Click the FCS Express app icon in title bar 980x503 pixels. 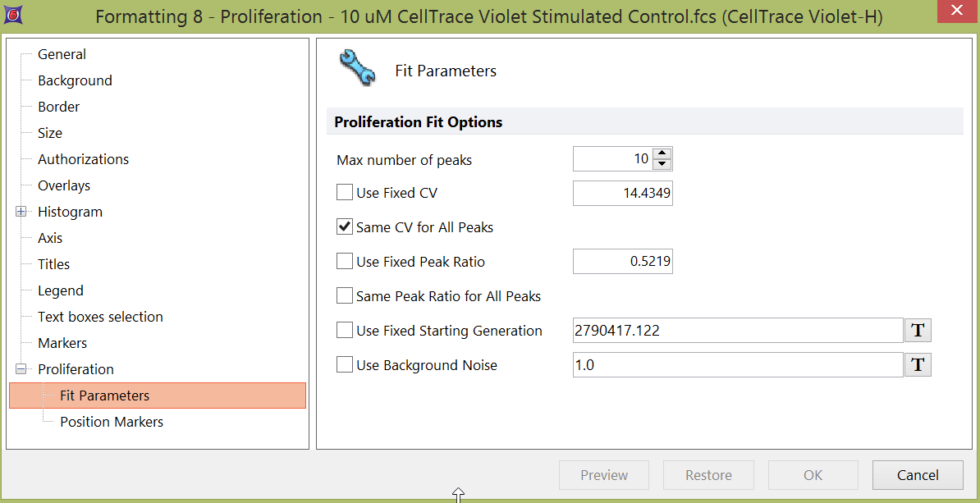(x=14, y=16)
